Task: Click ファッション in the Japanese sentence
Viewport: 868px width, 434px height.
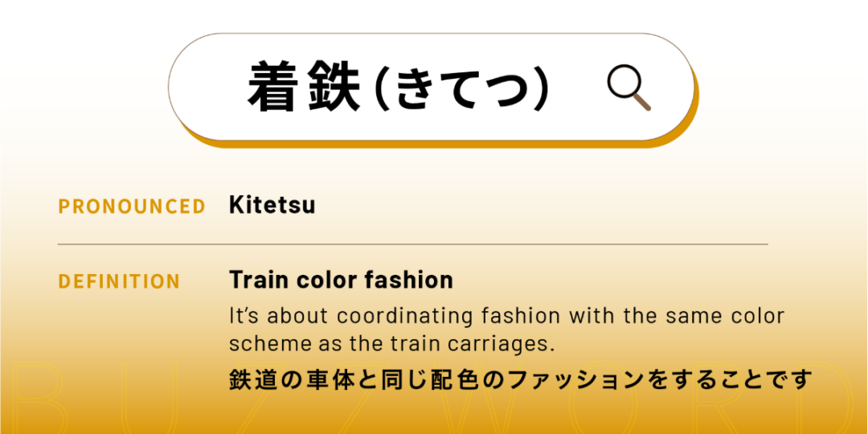Action: [574, 379]
